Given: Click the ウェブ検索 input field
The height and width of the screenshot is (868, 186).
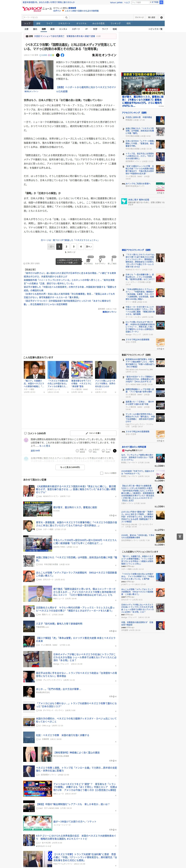Looking at the screenshot, I should click(x=140, y=2).
